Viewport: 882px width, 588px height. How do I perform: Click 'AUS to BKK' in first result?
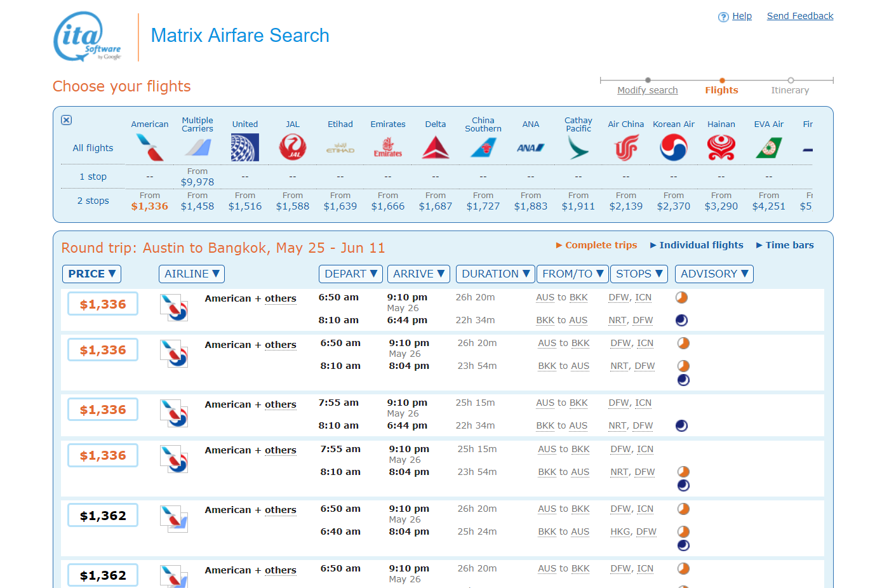[x=562, y=297]
